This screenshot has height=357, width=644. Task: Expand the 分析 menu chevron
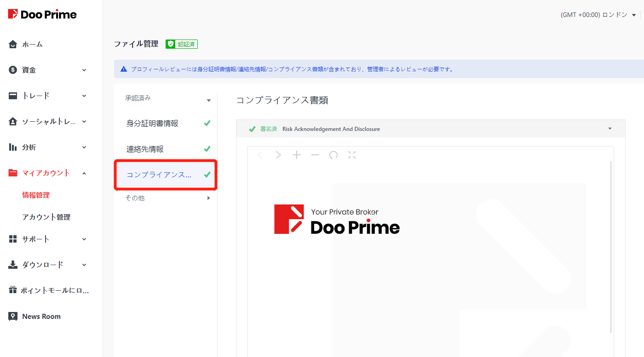pyautogui.click(x=84, y=147)
